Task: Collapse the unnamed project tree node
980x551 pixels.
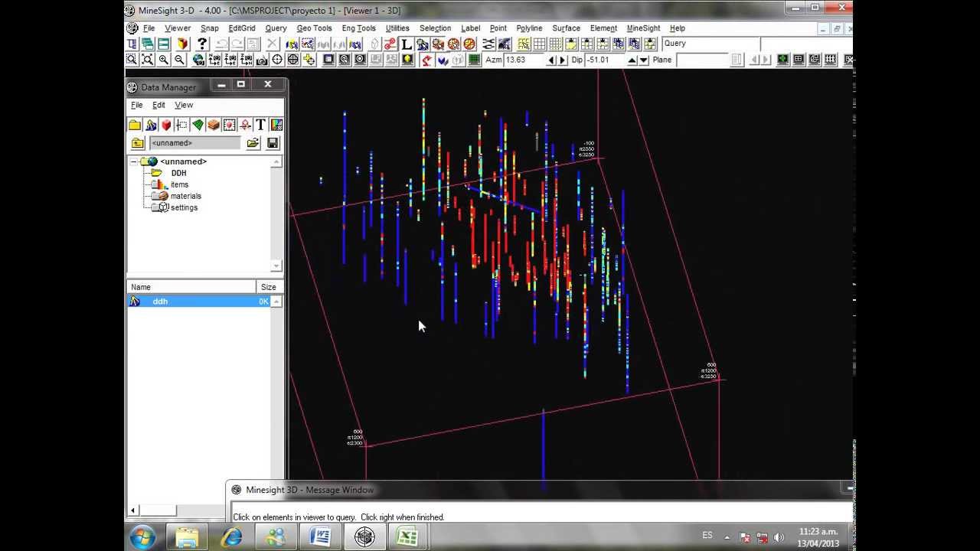Action: click(x=133, y=161)
